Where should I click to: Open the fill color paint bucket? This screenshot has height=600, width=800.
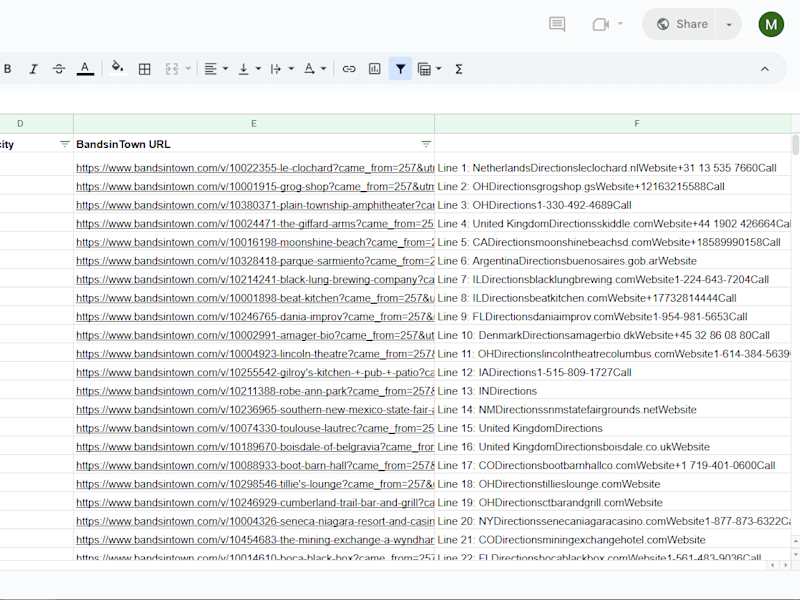pos(117,68)
